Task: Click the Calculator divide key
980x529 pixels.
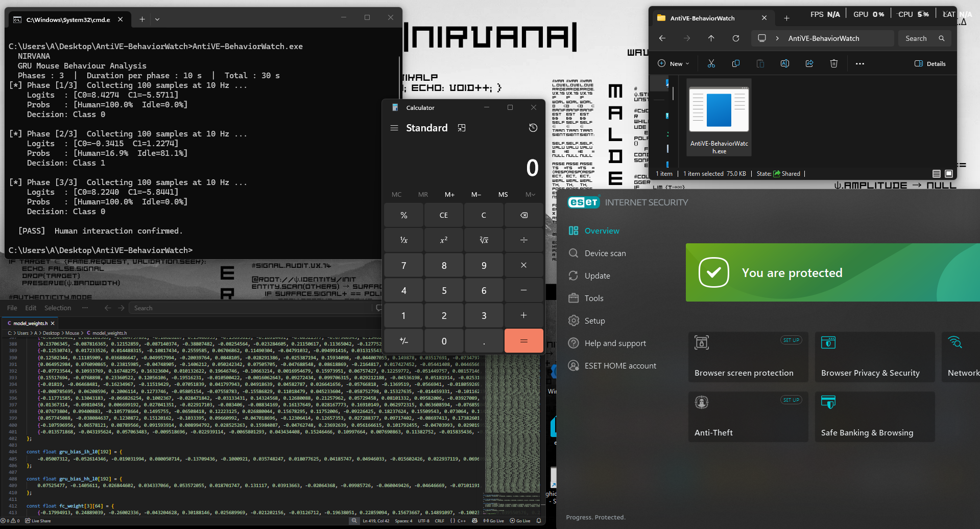Action: [524, 240]
